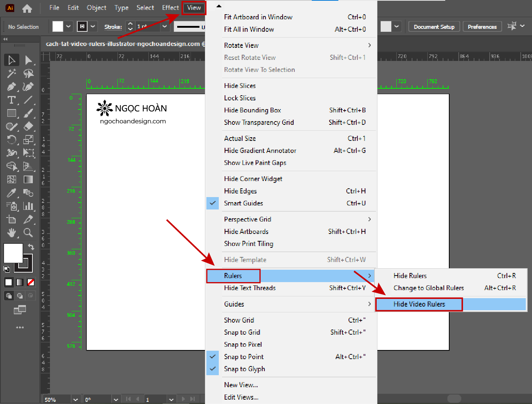Disable Snap to Glyph

[244, 369]
